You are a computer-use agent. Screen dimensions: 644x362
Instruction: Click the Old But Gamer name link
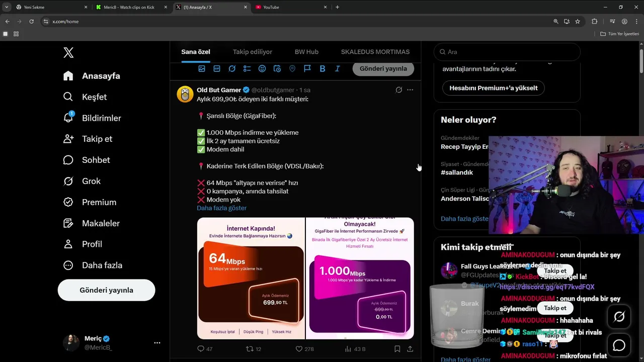tap(219, 90)
